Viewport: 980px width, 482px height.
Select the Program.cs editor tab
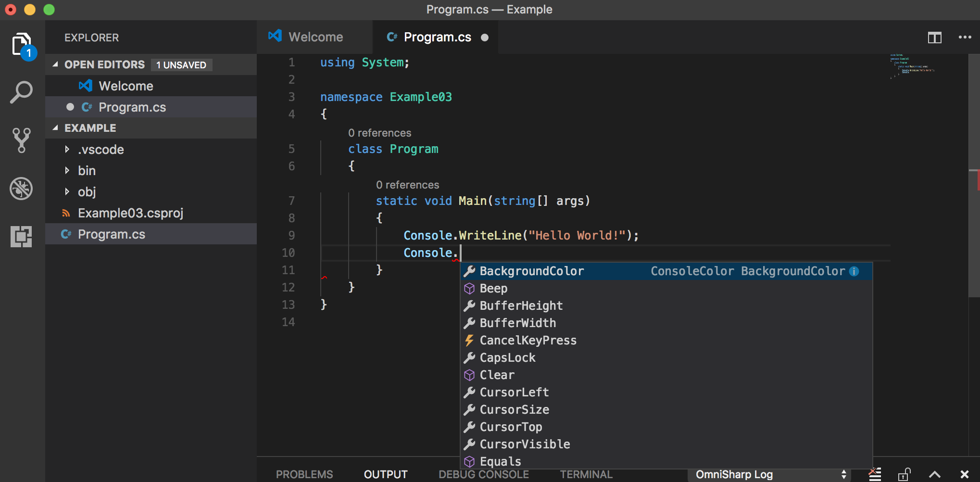pos(436,37)
